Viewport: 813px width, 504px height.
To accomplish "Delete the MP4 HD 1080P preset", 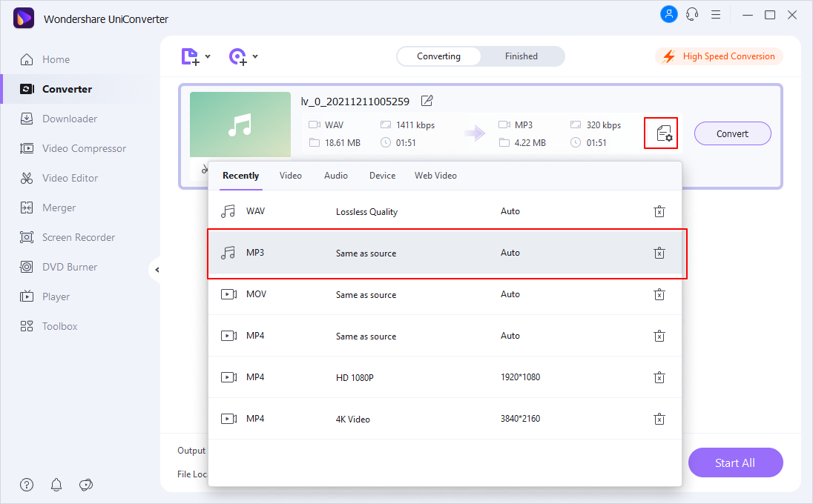I will [659, 377].
